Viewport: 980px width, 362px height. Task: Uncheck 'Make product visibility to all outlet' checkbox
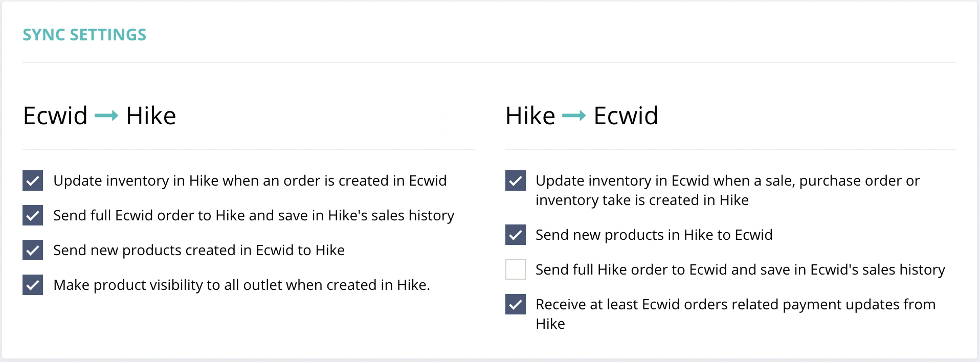(33, 285)
